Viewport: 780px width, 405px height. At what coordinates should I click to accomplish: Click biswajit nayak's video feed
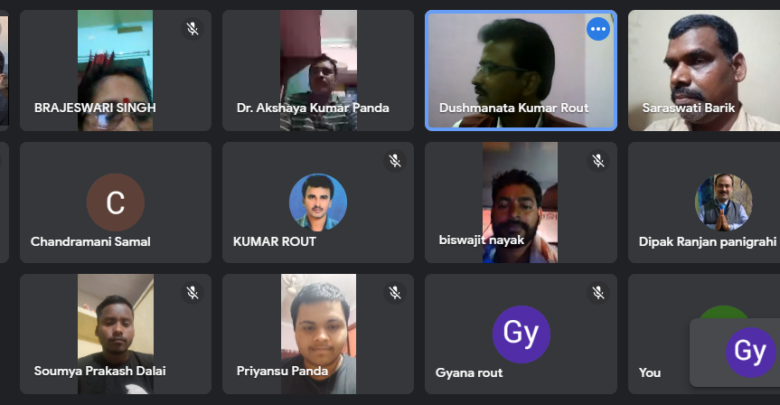click(520, 202)
